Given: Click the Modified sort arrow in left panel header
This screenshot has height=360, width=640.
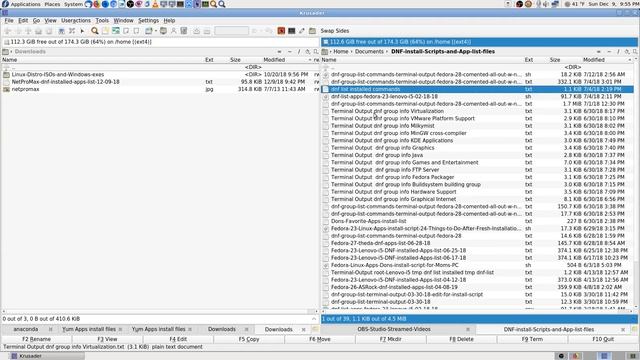Looking at the screenshot, I should (x=310, y=60).
